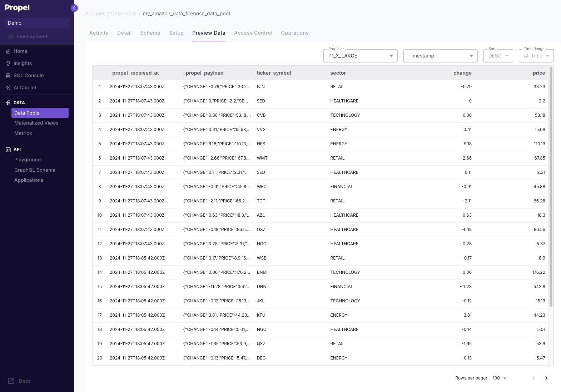Click the development environment icon
561x392 pixels.
pos(11,36)
